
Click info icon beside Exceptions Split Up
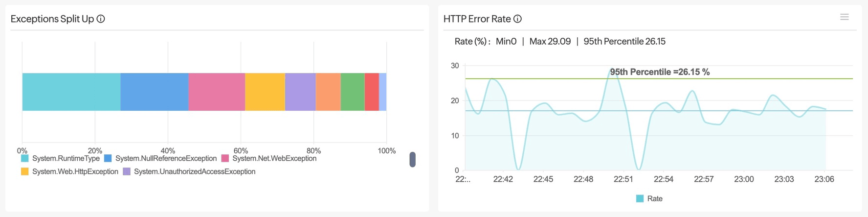click(101, 19)
